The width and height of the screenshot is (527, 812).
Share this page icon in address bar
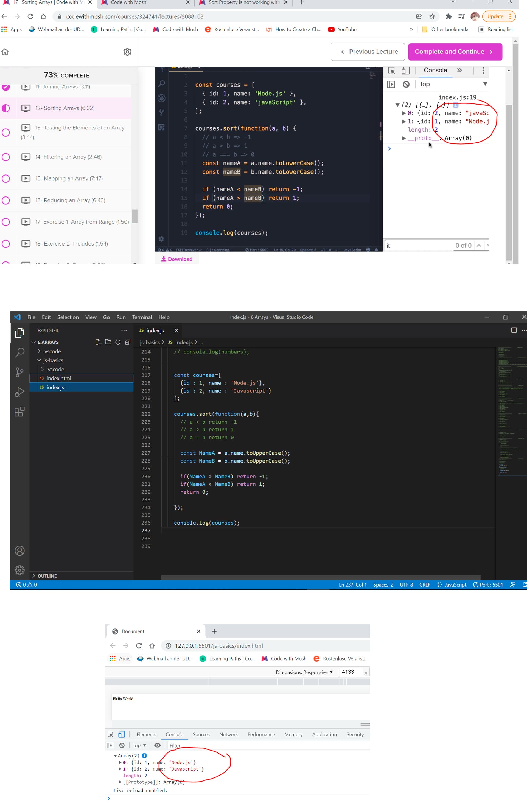point(419,16)
